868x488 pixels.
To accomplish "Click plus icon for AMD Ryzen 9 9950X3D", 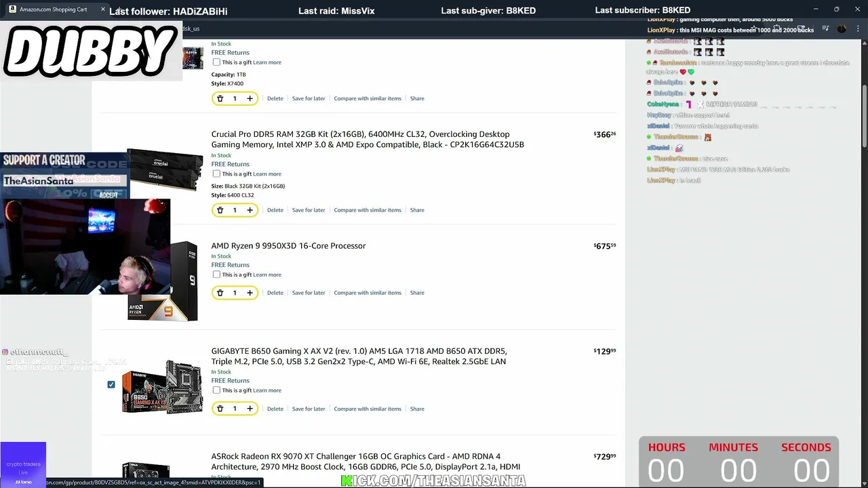I will (250, 293).
